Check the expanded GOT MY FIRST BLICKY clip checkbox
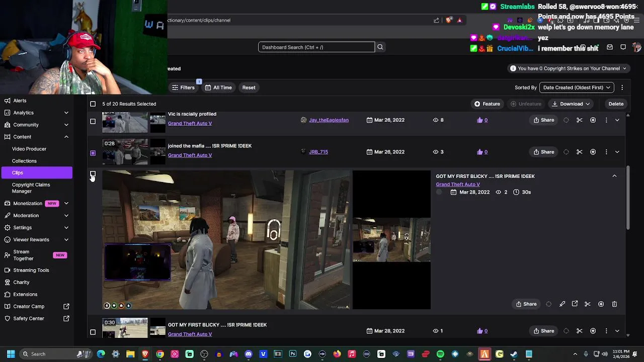 click(x=93, y=174)
